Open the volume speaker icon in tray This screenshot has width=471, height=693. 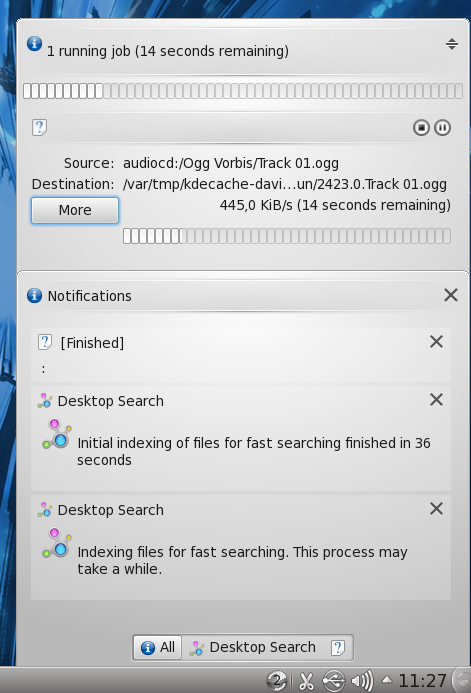pos(362,681)
